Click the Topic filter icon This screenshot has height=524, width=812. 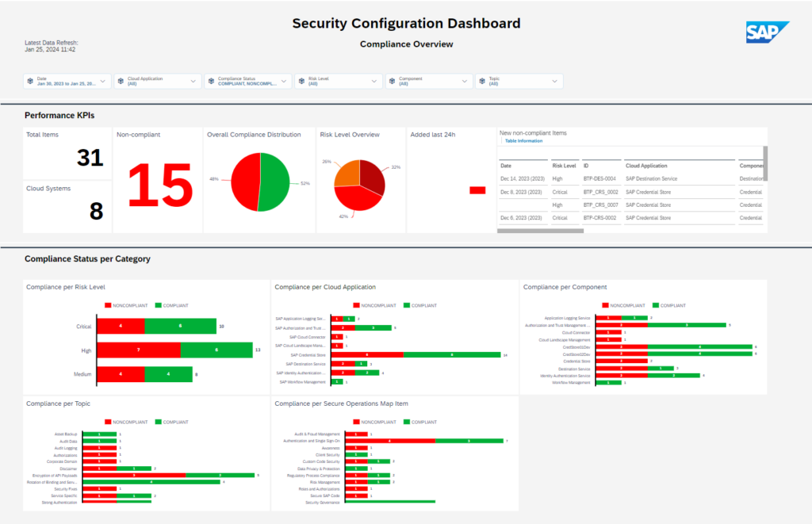coord(482,82)
